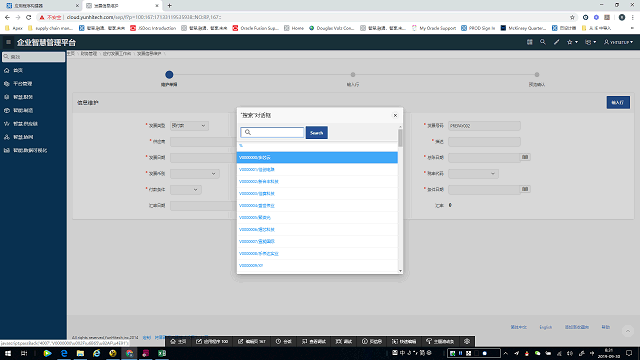
Task: Bookmark page with the address bar star
Action: pos(572,17)
